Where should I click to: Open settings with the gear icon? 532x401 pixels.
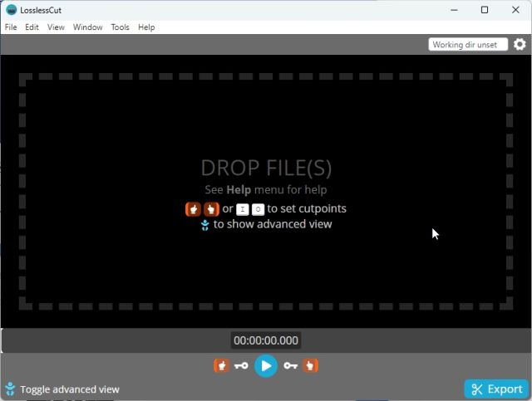click(x=520, y=45)
